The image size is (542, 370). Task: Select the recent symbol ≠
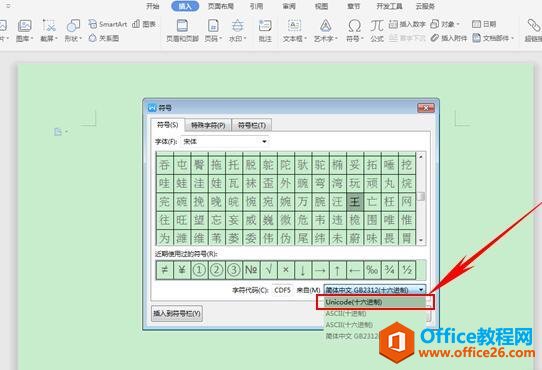coord(165,270)
